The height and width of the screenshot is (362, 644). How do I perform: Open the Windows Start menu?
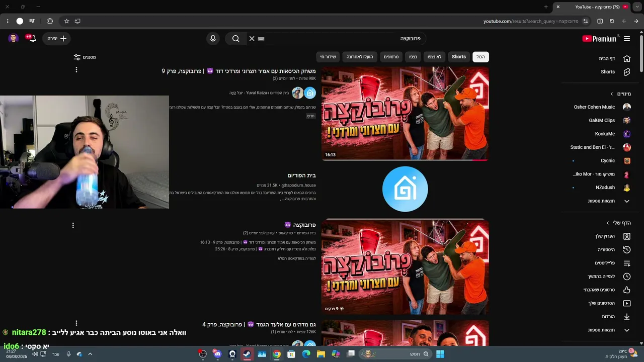pos(440,354)
